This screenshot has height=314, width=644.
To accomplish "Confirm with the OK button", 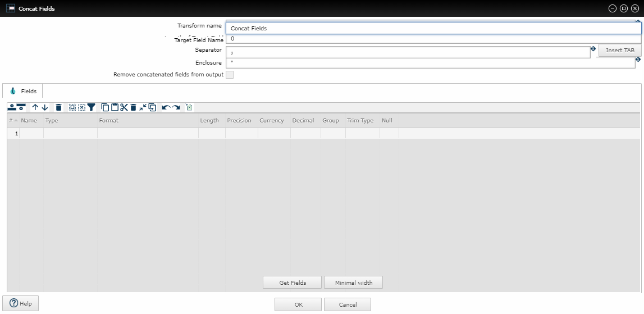I will [x=298, y=304].
